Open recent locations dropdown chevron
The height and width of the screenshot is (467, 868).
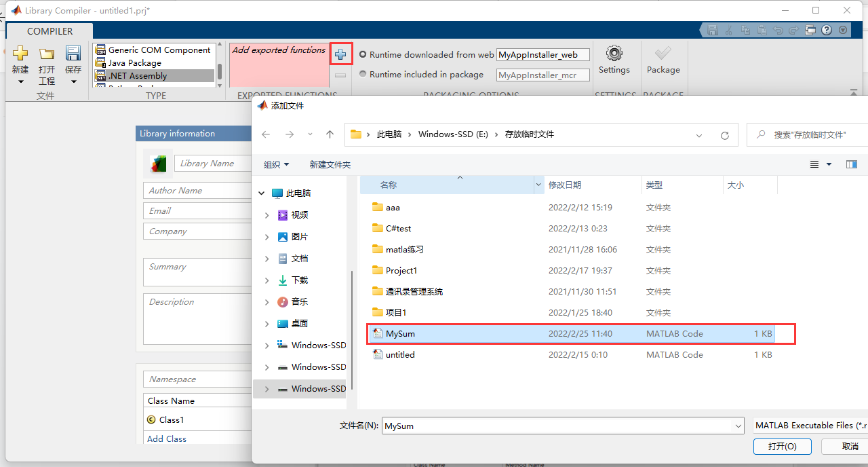pos(310,134)
